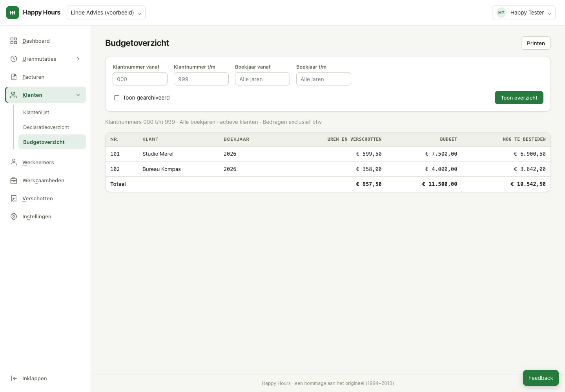Screen dimensions: 565x392
Task: Expand the Urenmutaties submenu chevron
Action: point(78,59)
